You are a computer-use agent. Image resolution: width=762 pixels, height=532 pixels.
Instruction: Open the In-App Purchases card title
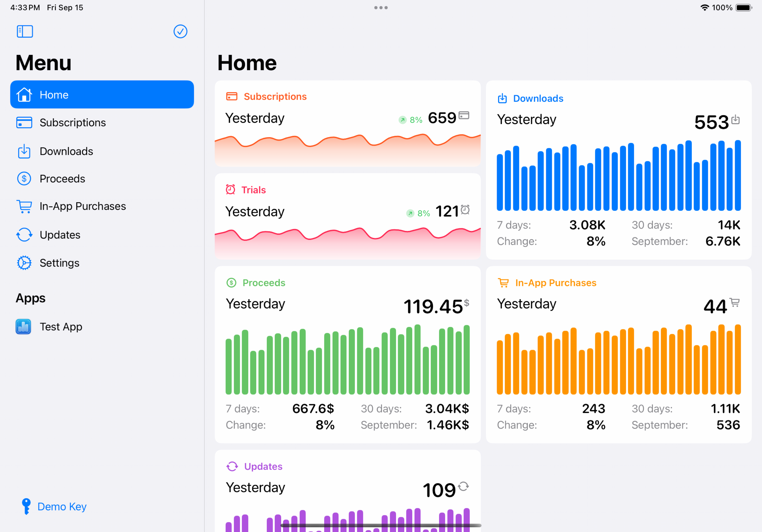click(555, 283)
